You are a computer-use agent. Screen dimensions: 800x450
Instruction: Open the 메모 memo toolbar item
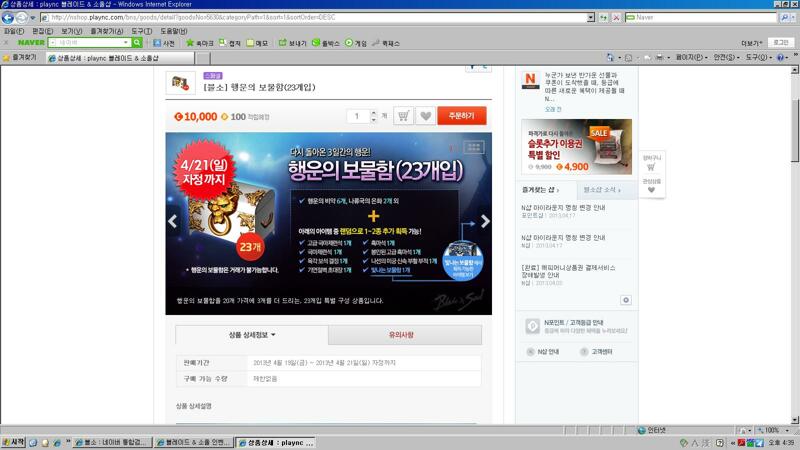[x=257, y=43]
